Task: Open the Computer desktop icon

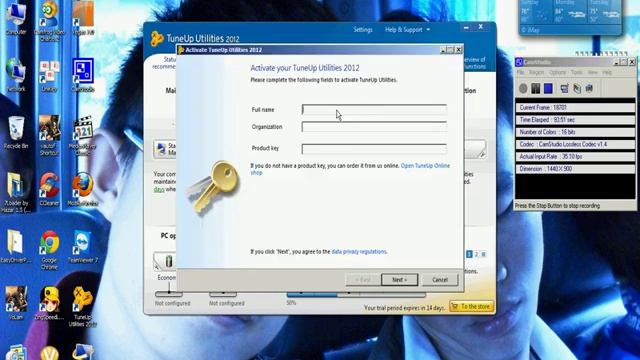Action: pyautogui.click(x=16, y=18)
